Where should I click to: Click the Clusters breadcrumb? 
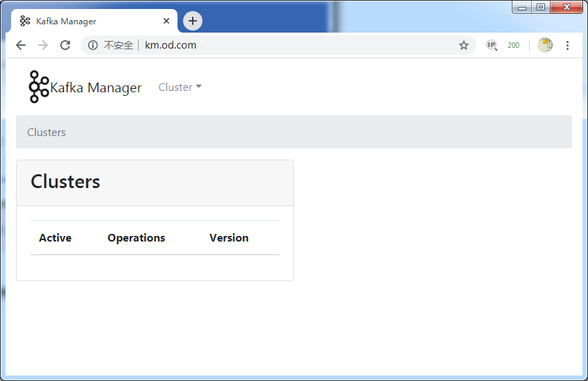(46, 133)
